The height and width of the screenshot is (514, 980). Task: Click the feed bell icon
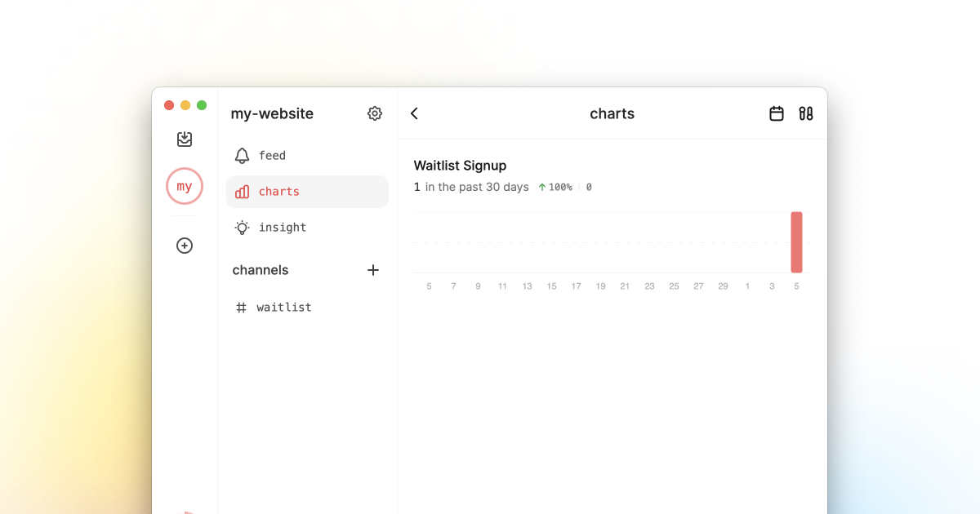point(242,156)
